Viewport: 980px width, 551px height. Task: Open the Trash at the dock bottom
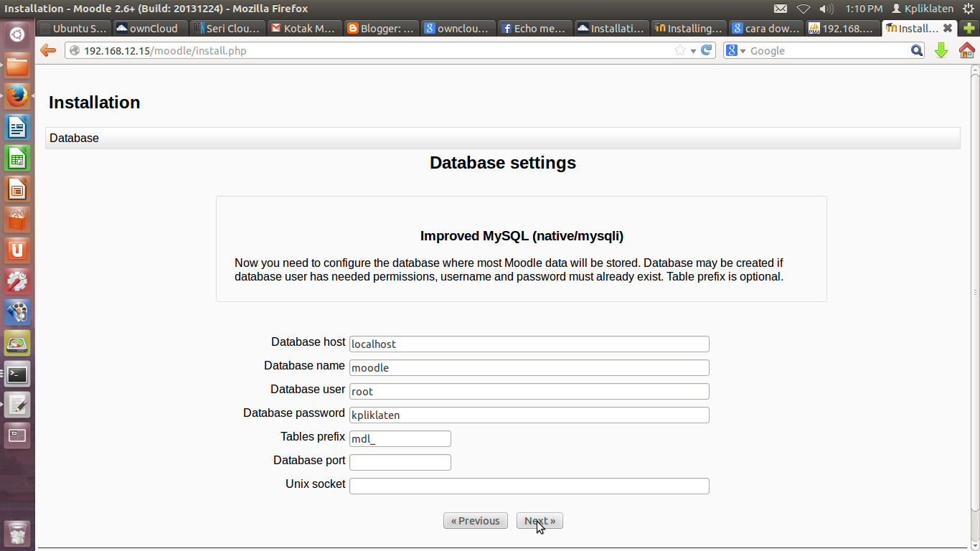pos(17,533)
